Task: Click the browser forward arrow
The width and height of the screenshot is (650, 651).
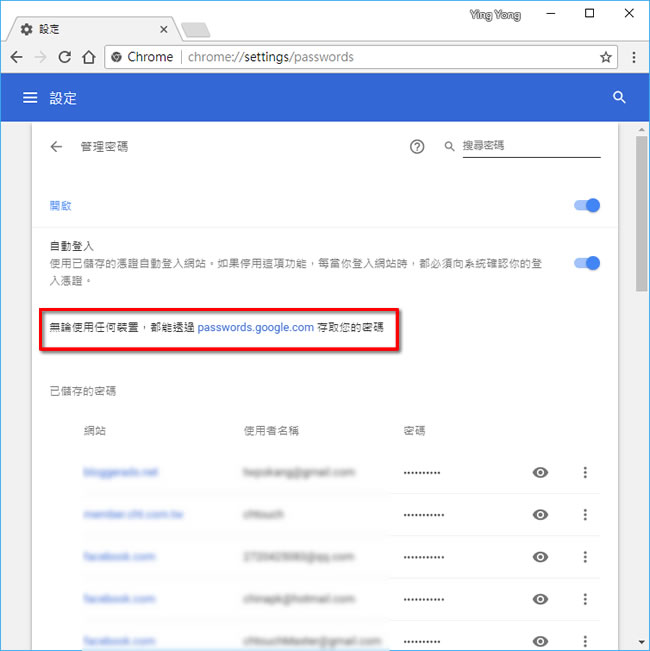Action: (41, 57)
